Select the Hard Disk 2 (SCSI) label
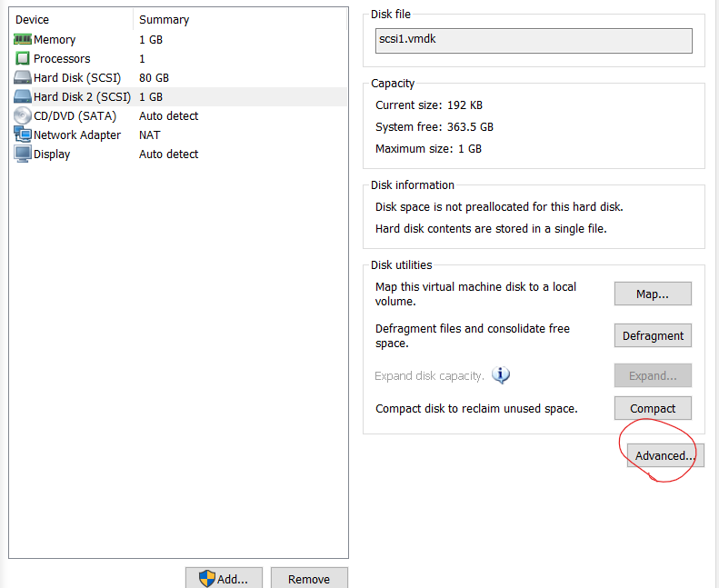The height and width of the screenshot is (588, 719). (82, 96)
